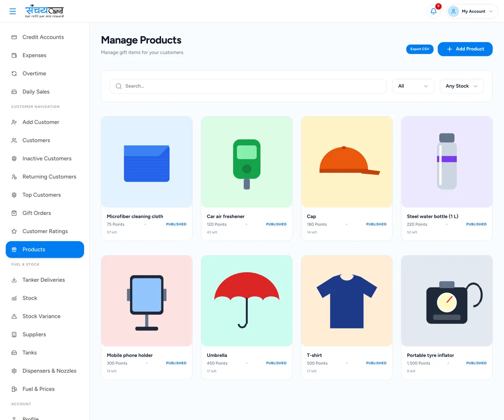
Task: Click the Daily Sales icon
Action: (14, 92)
